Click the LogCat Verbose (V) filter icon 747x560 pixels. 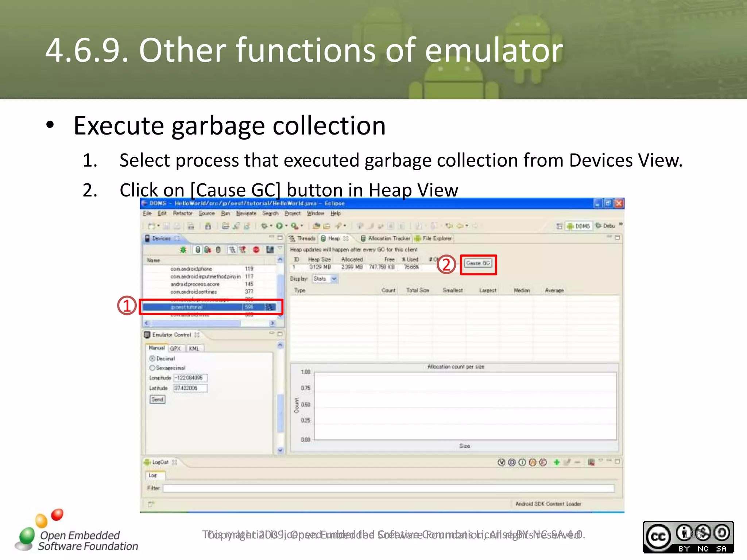pyautogui.click(x=502, y=462)
